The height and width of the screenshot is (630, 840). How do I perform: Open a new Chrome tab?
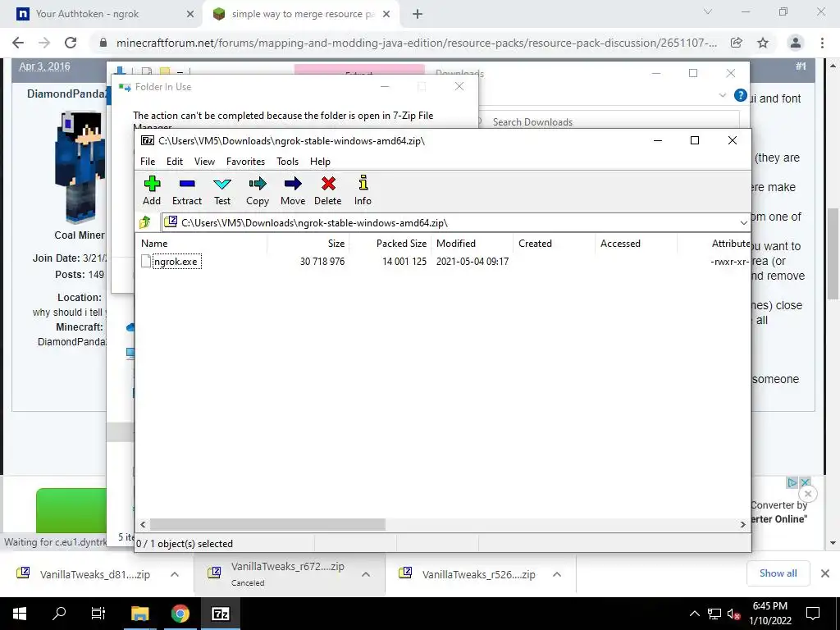pos(418,14)
